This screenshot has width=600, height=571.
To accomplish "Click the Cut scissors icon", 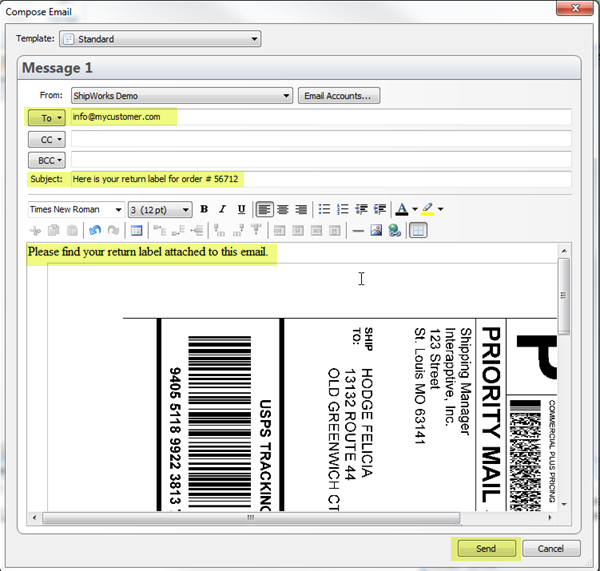I will point(35,230).
